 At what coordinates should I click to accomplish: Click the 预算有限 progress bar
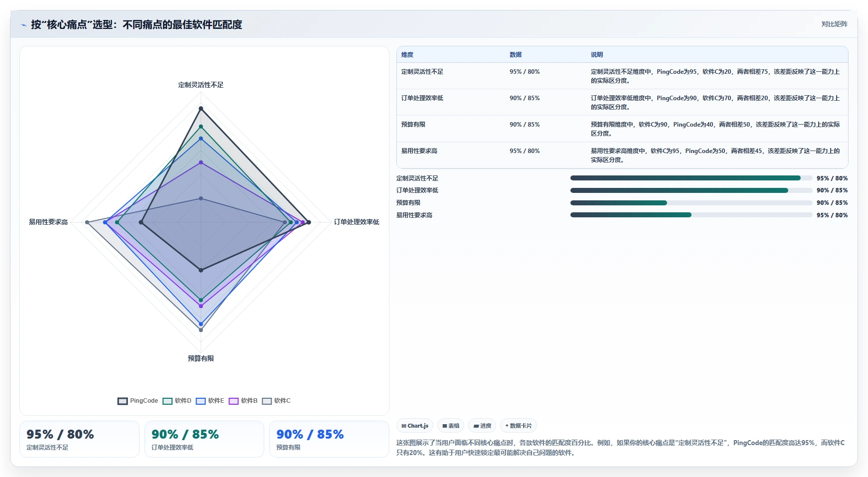point(691,203)
